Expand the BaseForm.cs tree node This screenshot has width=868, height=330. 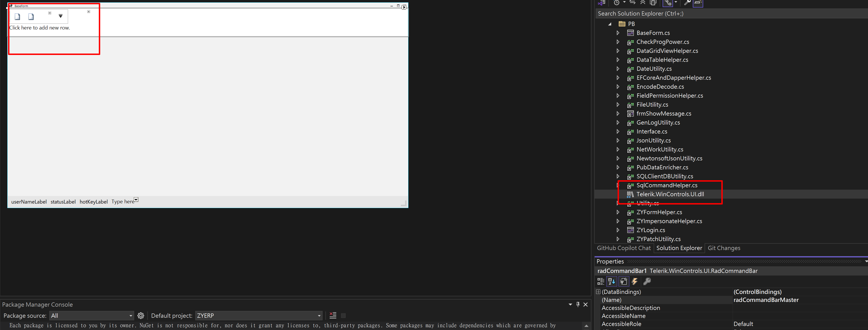pos(618,33)
